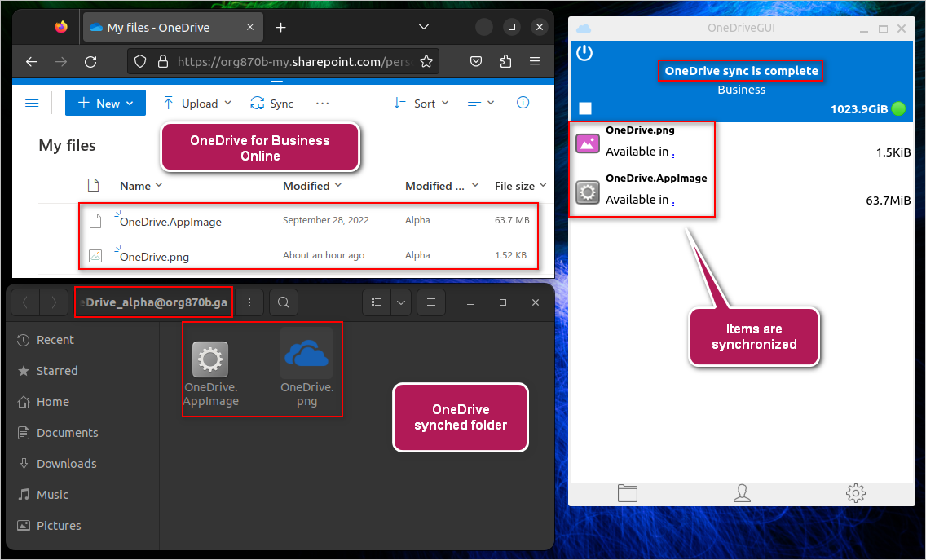The height and width of the screenshot is (560, 926).
Task: Toggle list view in file manager
Action: pyautogui.click(x=377, y=302)
